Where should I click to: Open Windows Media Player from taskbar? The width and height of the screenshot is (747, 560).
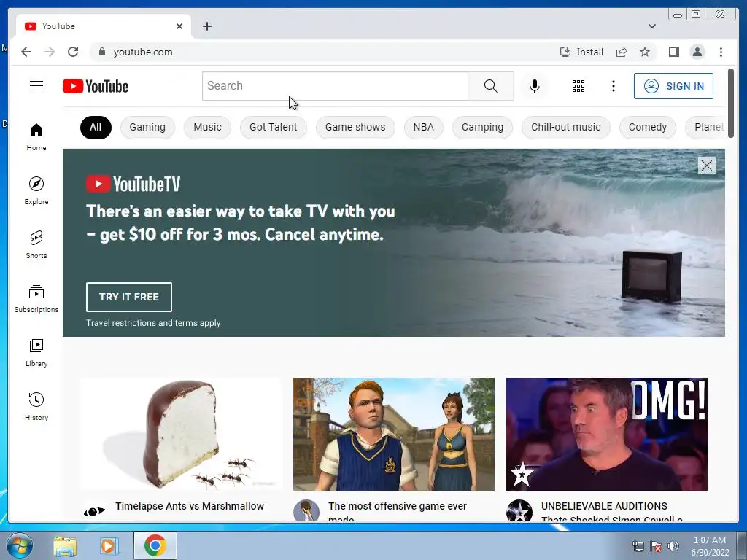[109, 545]
